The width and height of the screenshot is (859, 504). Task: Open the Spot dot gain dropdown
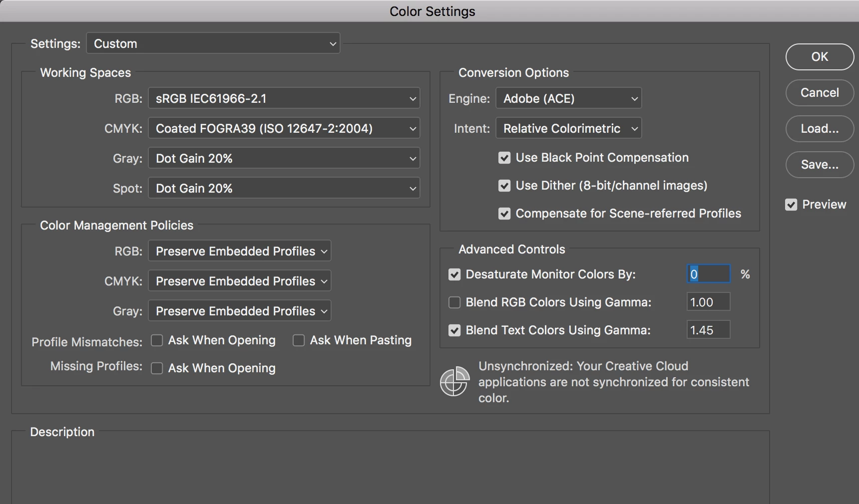tap(284, 188)
